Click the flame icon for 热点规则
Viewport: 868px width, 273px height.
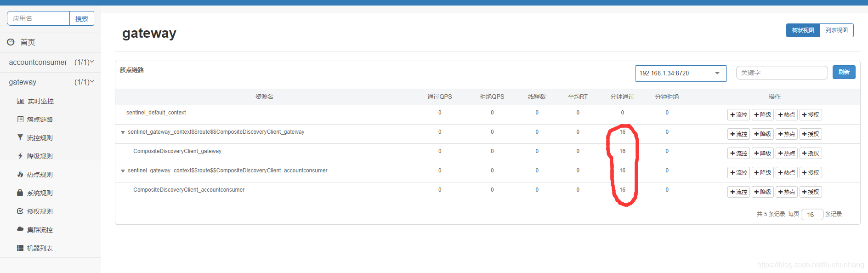[x=20, y=174]
